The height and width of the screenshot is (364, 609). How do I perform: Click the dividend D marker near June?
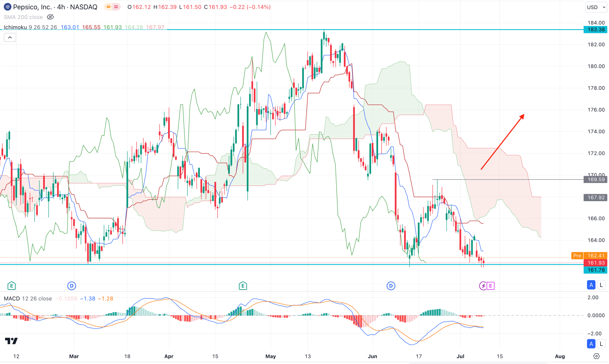391,286
